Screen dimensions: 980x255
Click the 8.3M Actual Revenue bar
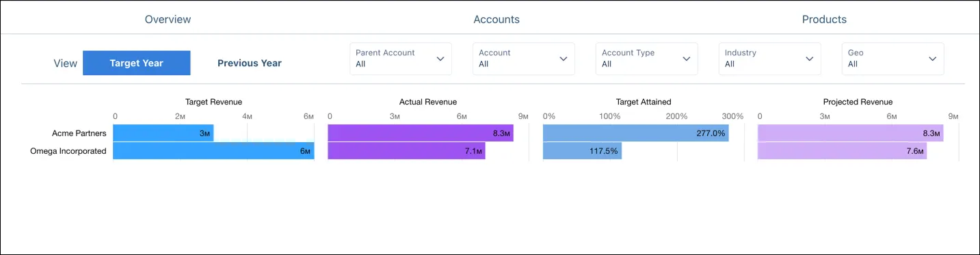pyautogui.click(x=421, y=133)
